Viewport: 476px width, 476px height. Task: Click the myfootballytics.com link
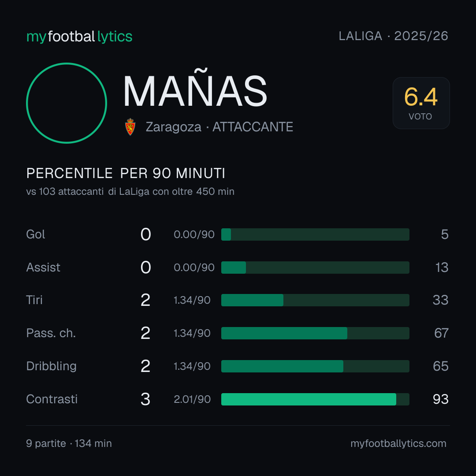[x=398, y=443]
